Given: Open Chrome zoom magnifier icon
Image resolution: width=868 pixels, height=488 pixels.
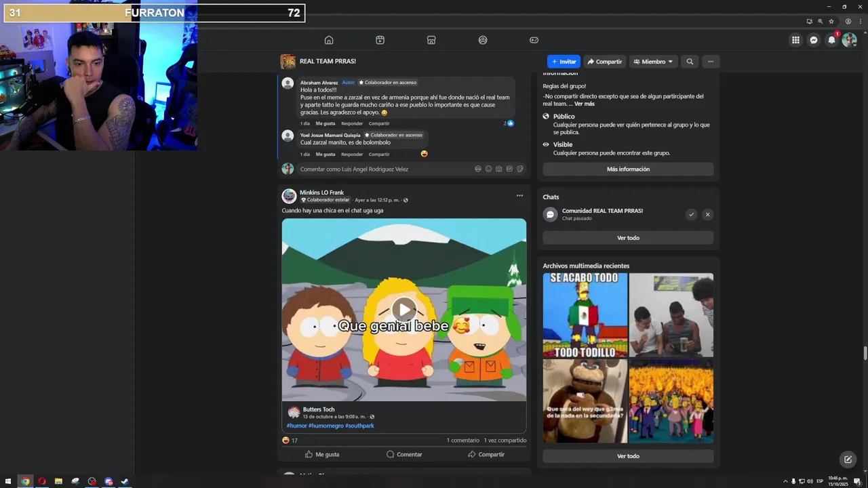Looking at the screenshot, I should pos(820,22).
